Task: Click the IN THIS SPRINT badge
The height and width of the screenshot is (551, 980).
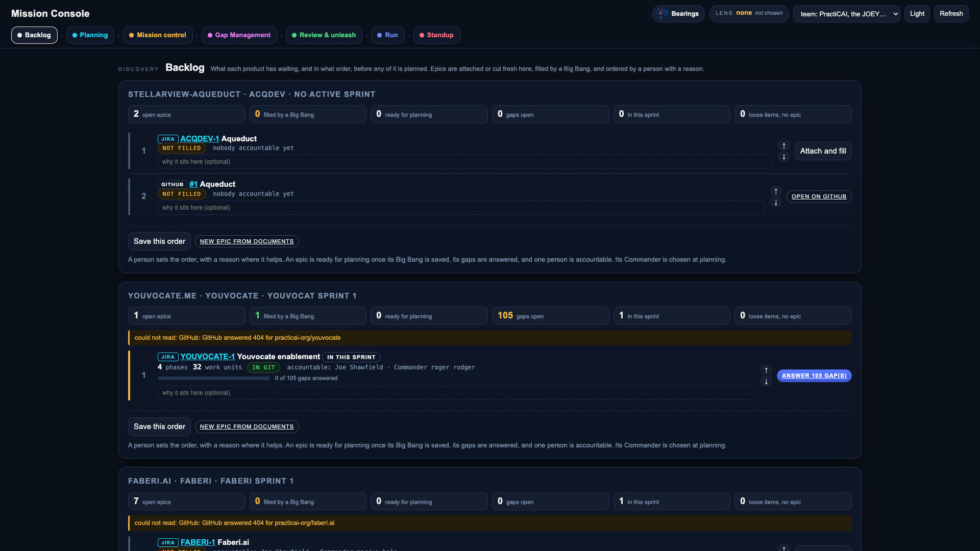Action: click(x=351, y=357)
